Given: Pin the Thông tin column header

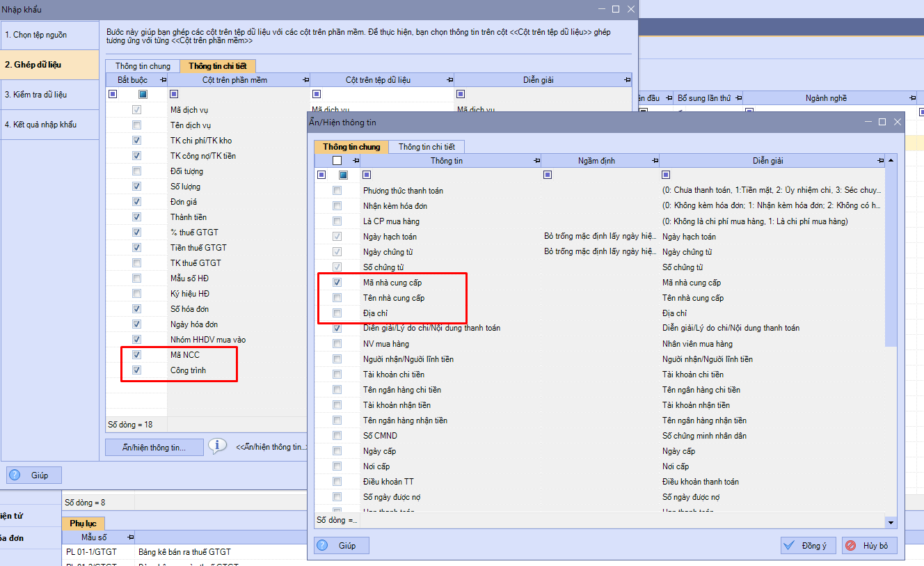Looking at the screenshot, I should tap(536, 161).
